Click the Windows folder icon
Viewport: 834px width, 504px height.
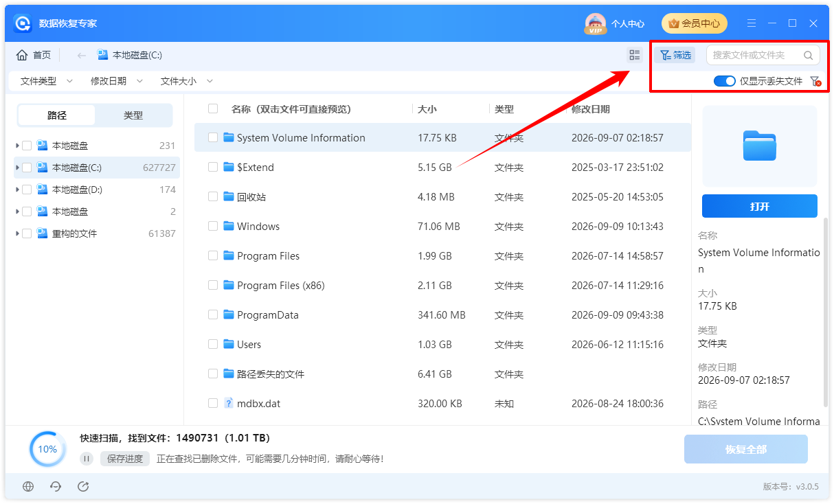point(229,226)
